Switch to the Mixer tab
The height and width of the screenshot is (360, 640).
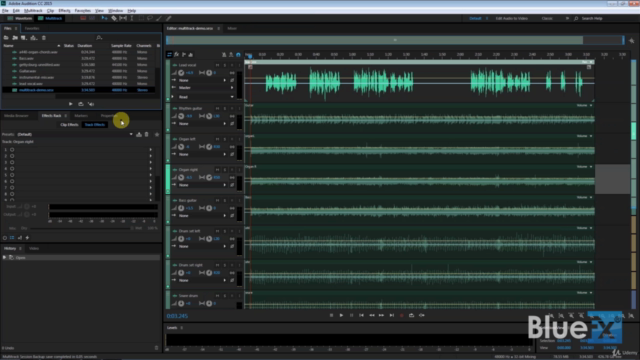coord(232,29)
